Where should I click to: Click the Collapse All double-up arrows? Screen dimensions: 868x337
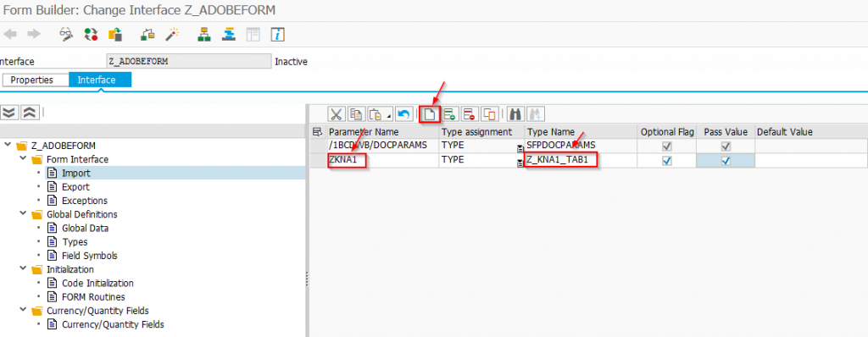point(29,113)
